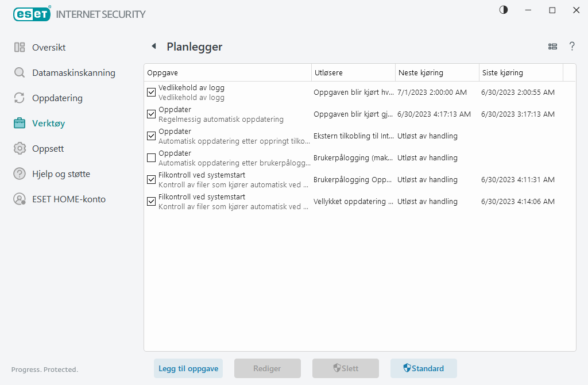Sort by the Neste kjøring column header
The height and width of the screenshot is (385, 588).
click(436, 73)
